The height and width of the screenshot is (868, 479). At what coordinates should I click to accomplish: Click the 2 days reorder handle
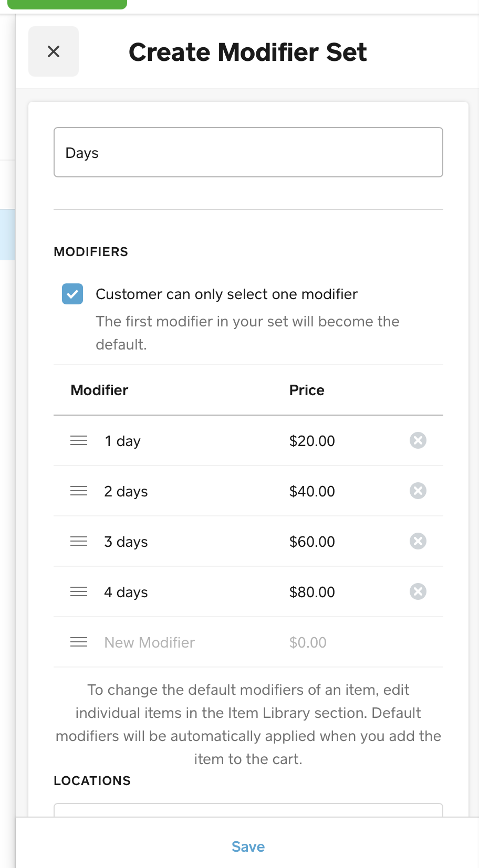[79, 491]
